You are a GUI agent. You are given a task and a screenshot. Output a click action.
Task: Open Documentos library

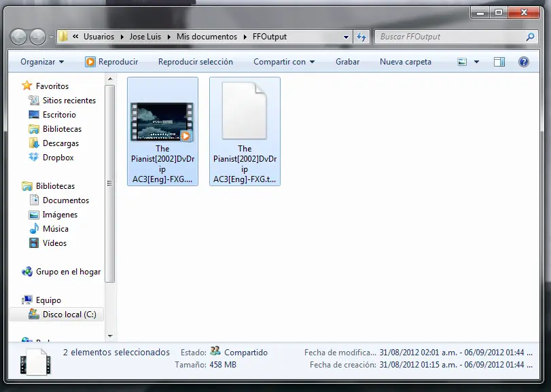coord(66,200)
